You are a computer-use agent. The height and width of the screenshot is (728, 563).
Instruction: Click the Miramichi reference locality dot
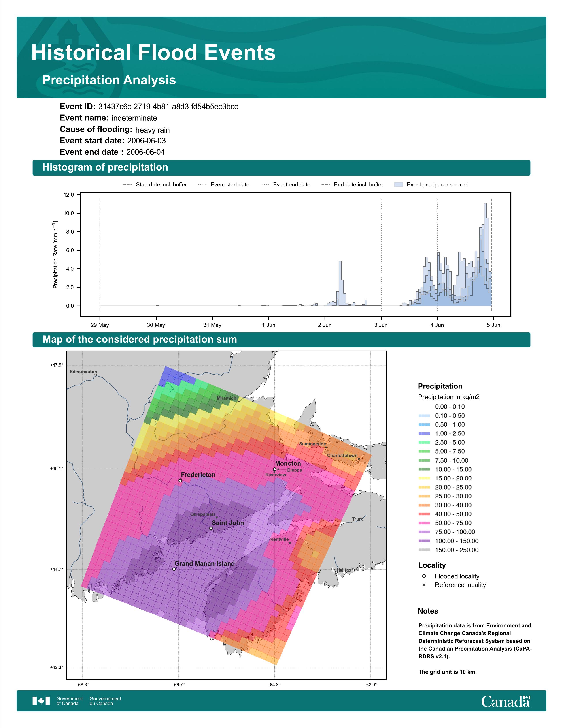pos(239,401)
